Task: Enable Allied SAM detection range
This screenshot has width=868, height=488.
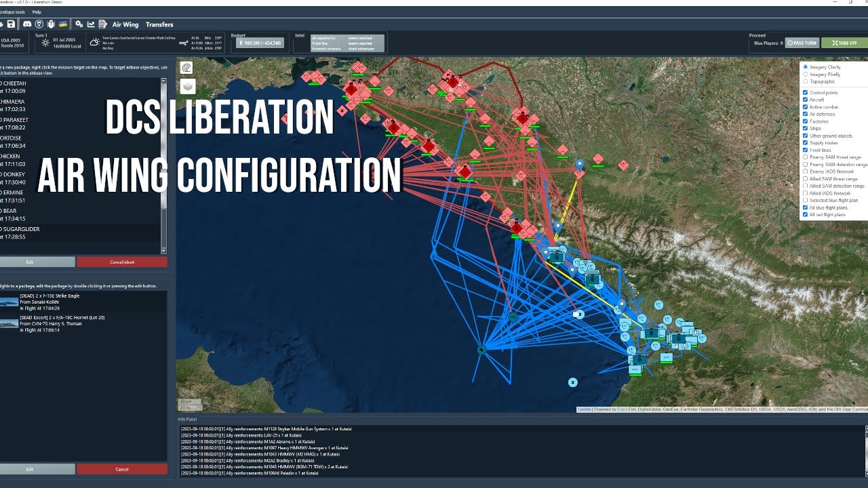Action: pos(805,186)
